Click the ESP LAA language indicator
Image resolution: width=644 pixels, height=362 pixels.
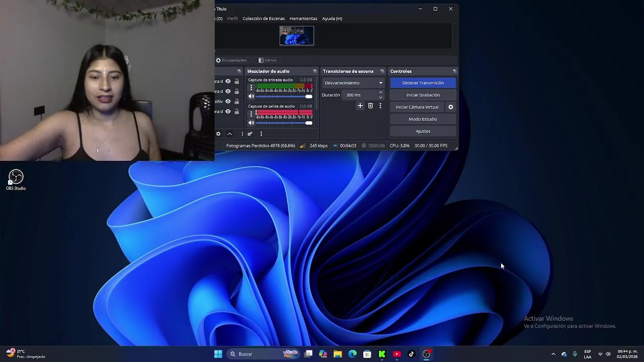click(x=588, y=354)
